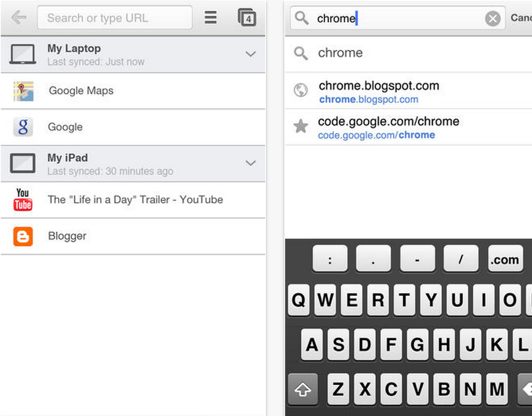Tap the Blogger favicon
The width and height of the screenshot is (532, 416).
[23, 236]
